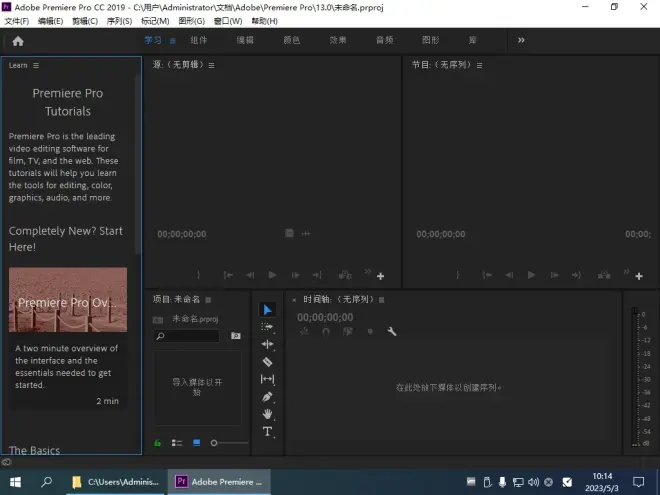660x495 pixels.
Task: Open the 序列(S) menu
Action: (x=120, y=21)
